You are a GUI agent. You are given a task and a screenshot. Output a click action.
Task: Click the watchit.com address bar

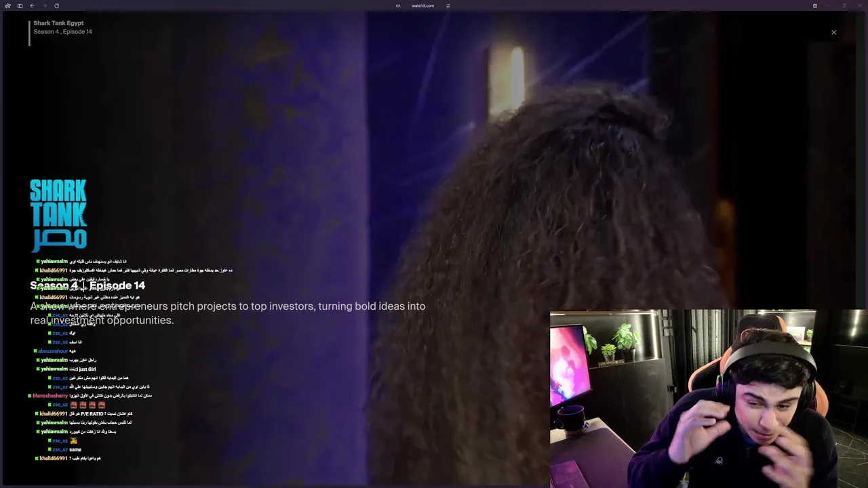tap(423, 5)
